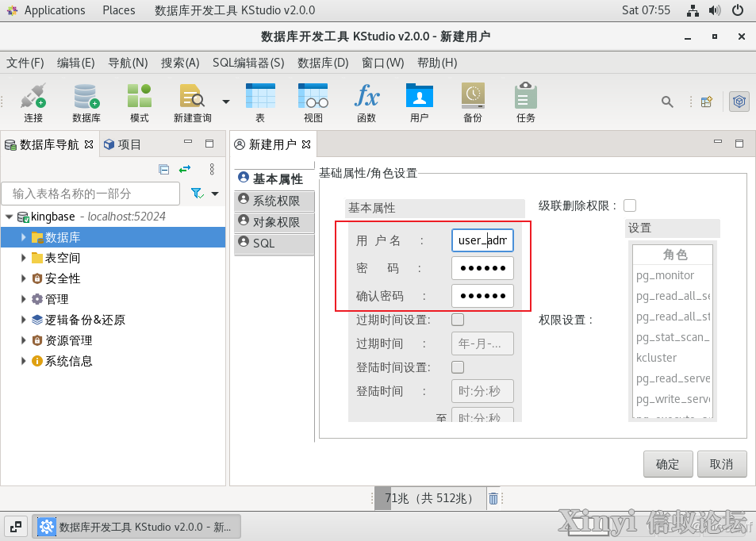Image resolution: width=756 pixels, height=541 pixels.
Task: Open New Query (新建查询) icon
Action: point(193,102)
